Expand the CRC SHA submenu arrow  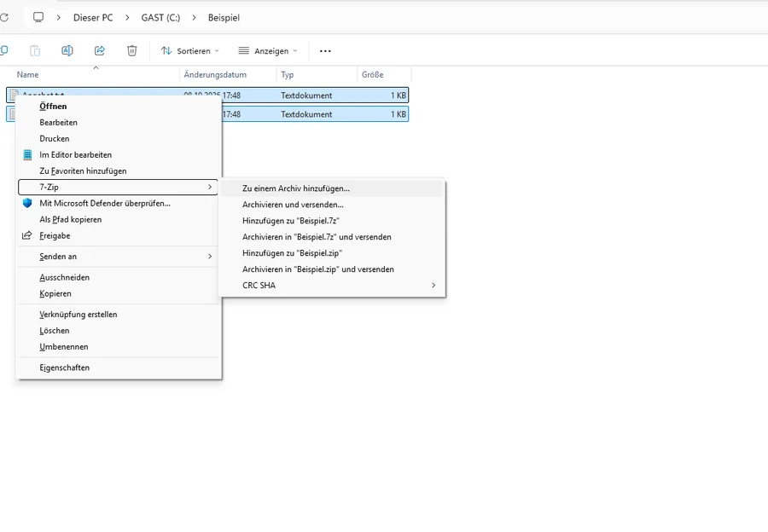433,286
